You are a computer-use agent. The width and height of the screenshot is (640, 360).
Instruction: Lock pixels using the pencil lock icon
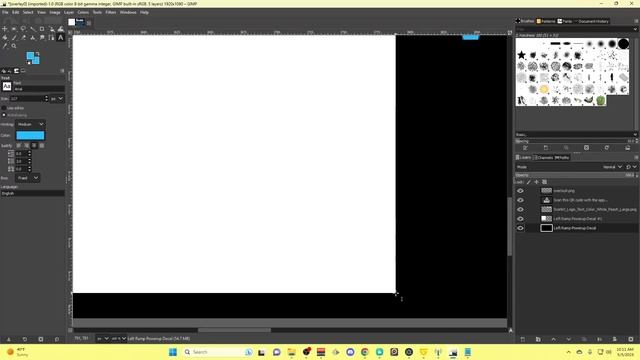529,182
